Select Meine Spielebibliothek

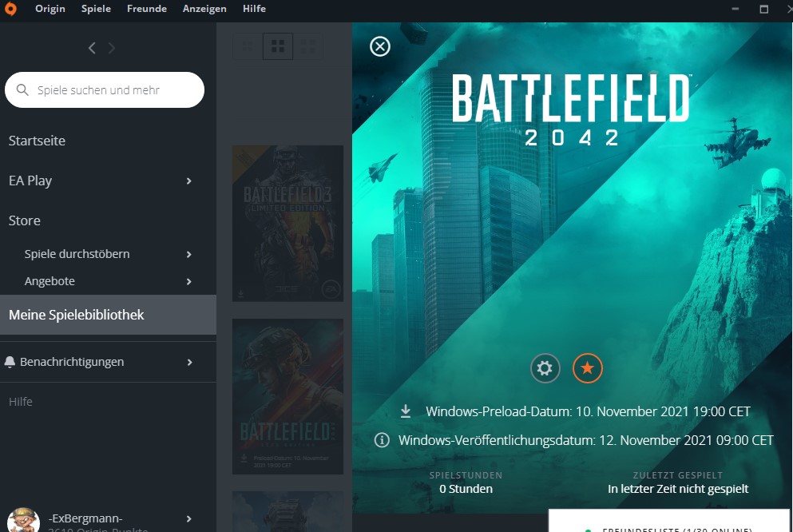109,315
